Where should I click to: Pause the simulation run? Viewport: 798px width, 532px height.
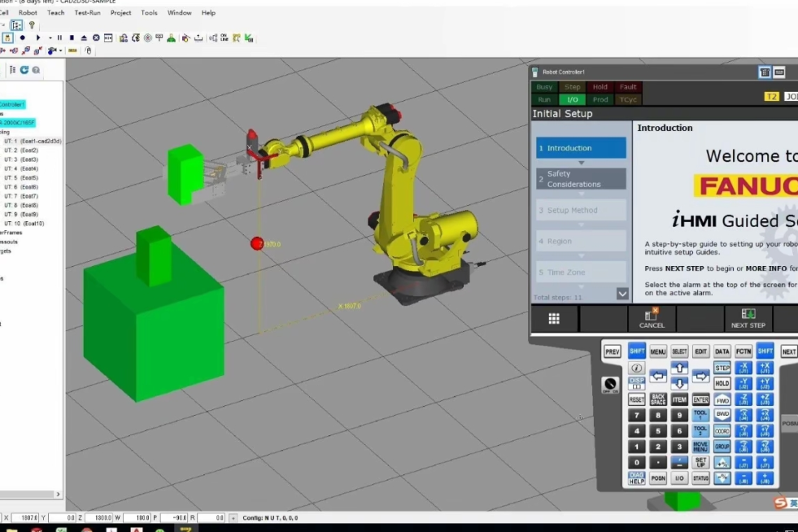pyautogui.click(x=59, y=37)
